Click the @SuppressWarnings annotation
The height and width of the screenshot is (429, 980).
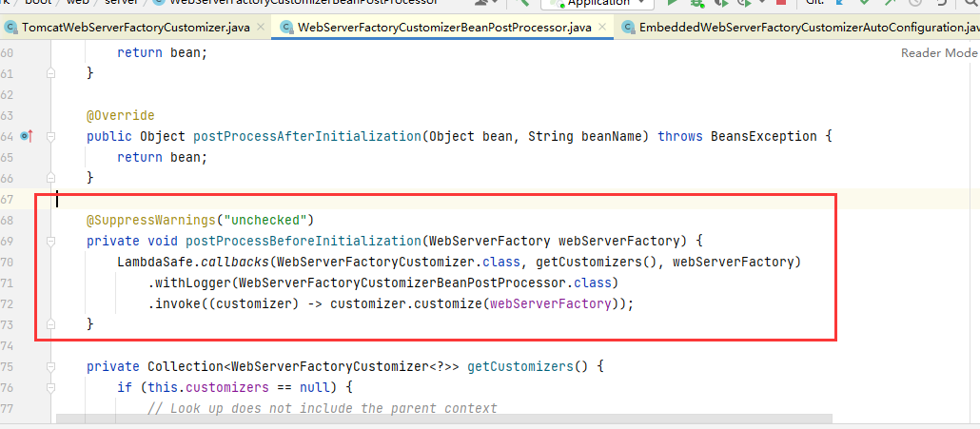pos(153,220)
